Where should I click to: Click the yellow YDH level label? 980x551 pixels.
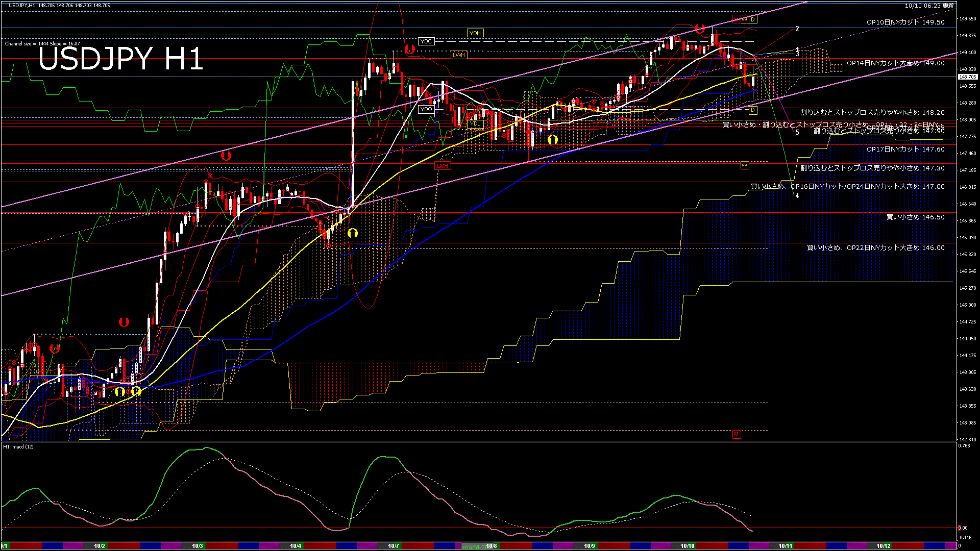(475, 33)
